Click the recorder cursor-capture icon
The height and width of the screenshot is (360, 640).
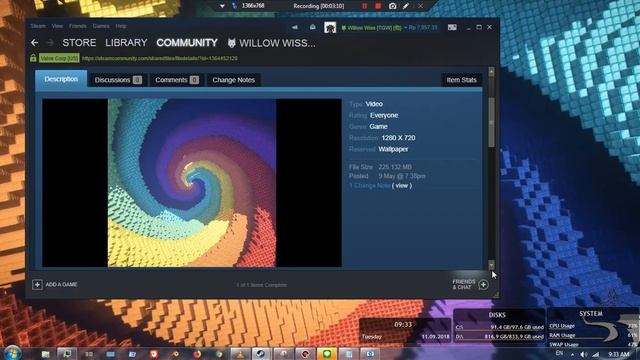[x=234, y=6]
